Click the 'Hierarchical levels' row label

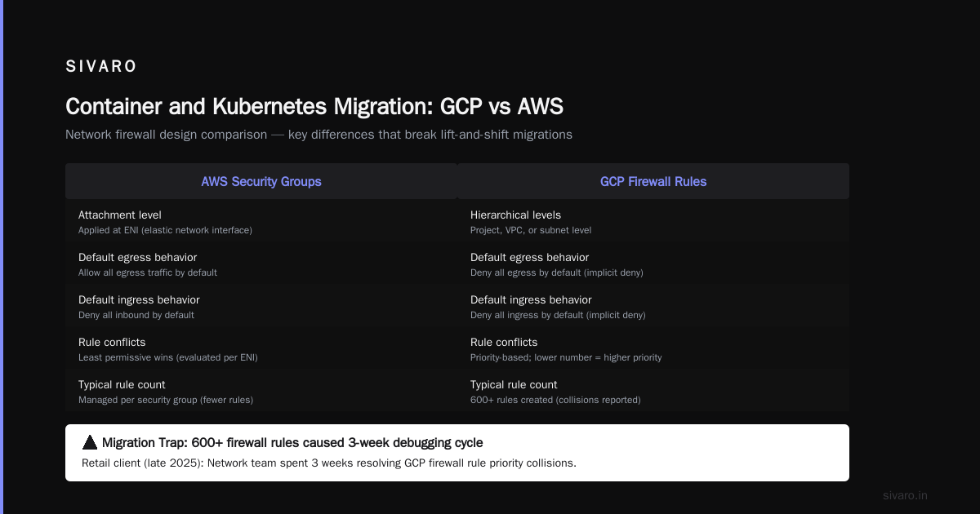(x=516, y=215)
